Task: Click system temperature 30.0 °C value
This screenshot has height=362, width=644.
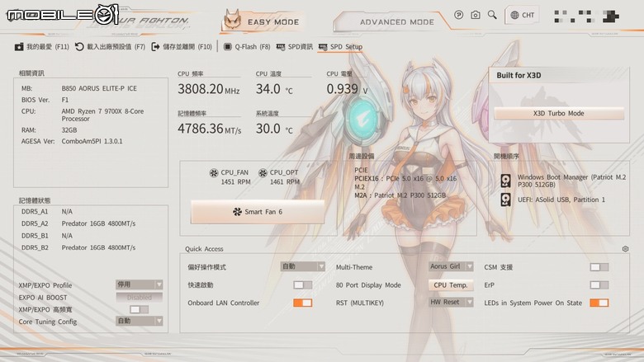Action: pos(274,129)
